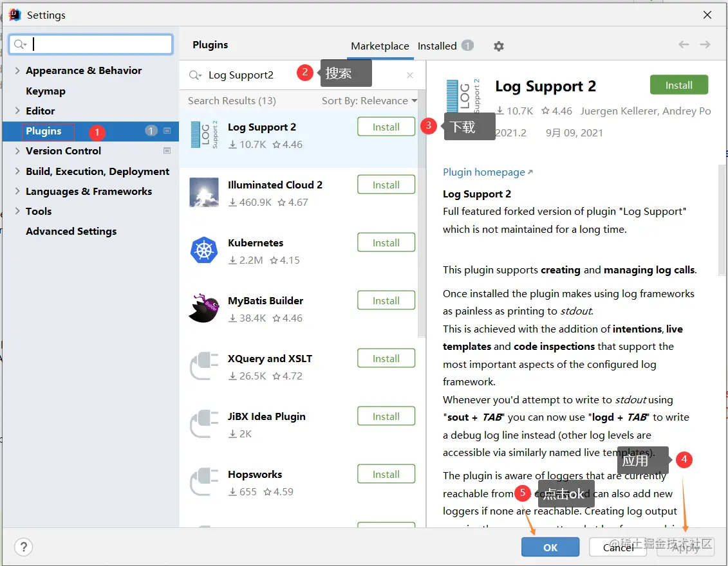
Task: Click the Plugins row project-level icon
Action: (x=167, y=131)
